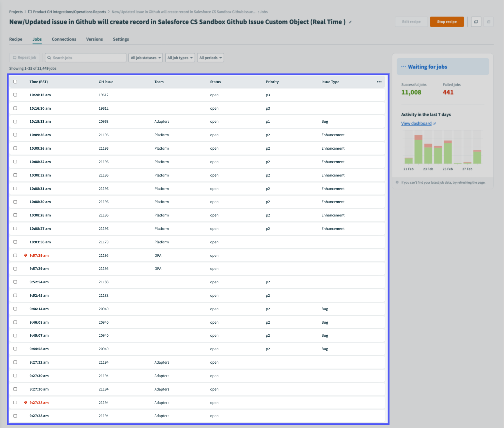The image size is (504, 428).
Task: Open the All periods dropdown
Action: point(210,57)
